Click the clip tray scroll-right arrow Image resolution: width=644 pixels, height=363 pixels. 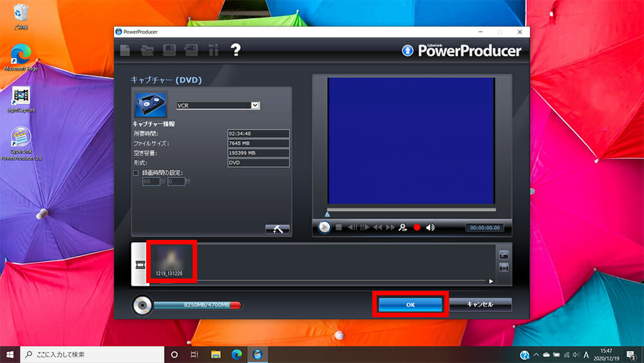[x=491, y=281]
